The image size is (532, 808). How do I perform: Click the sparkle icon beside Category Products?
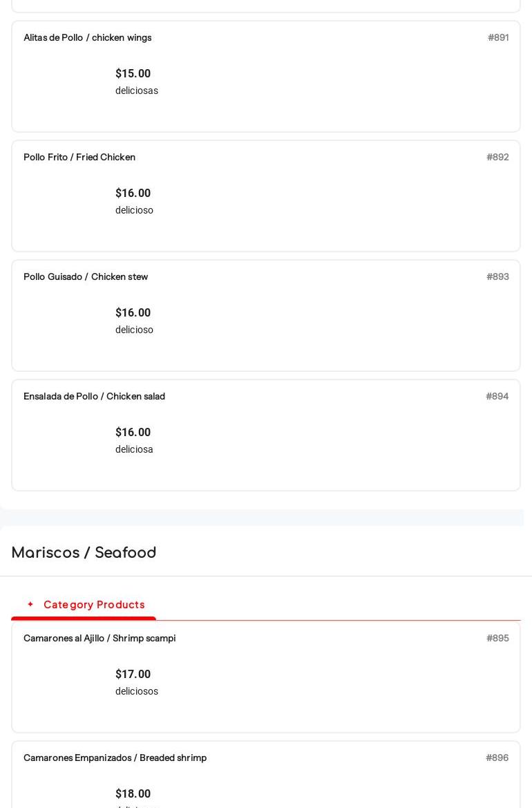(x=30, y=604)
